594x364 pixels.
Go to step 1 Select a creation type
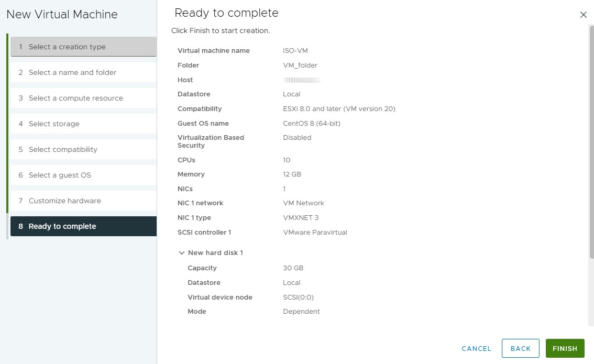point(83,47)
